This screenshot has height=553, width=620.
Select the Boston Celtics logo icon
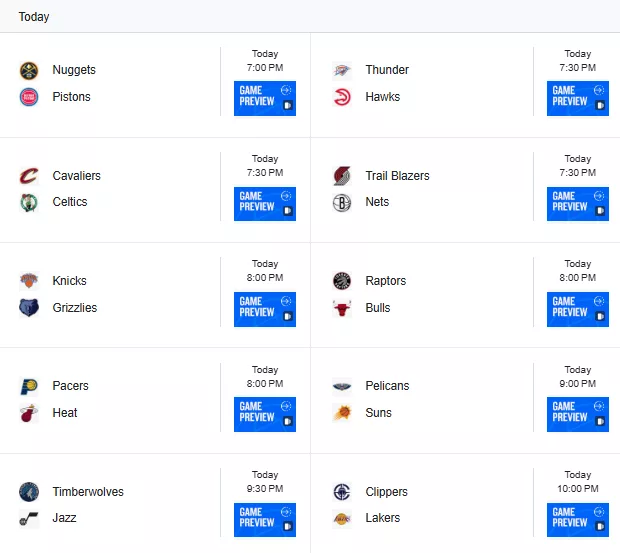tap(29, 202)
